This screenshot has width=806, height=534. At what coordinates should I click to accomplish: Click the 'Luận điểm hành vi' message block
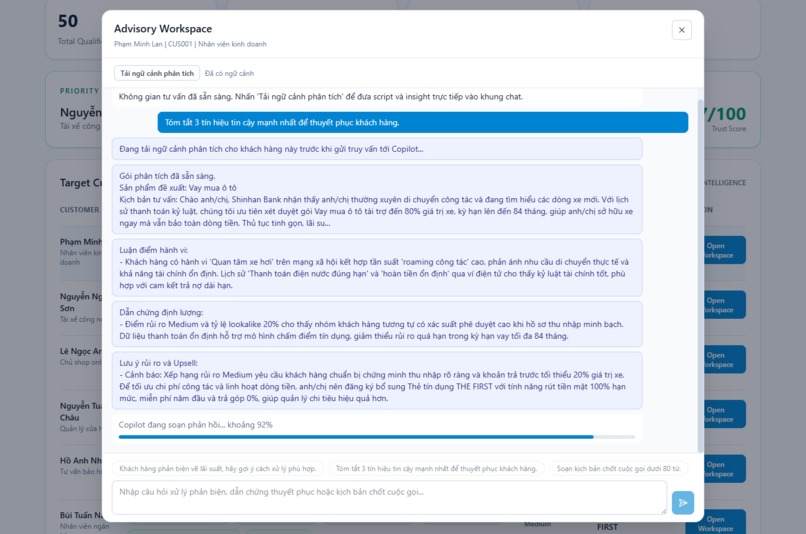pos(377,267)
